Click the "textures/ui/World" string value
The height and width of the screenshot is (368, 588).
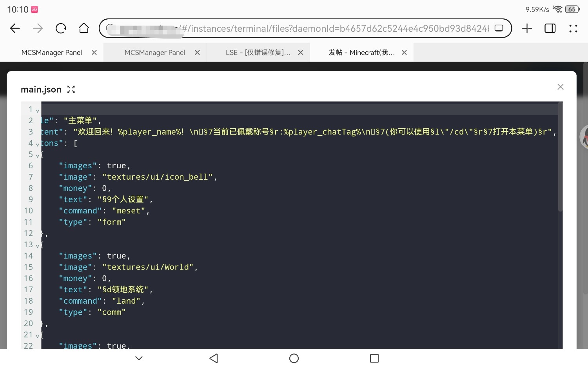(x=148, y=267)
